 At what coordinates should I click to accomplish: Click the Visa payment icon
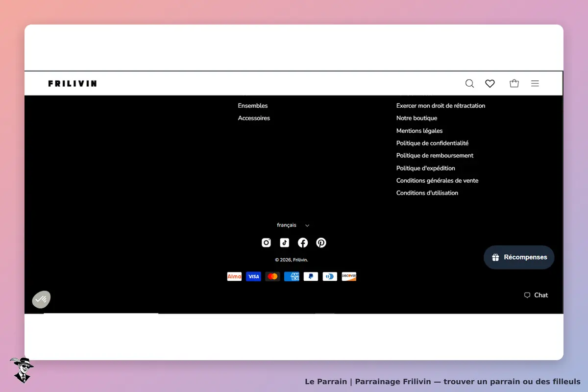click(x=253, y=276)
